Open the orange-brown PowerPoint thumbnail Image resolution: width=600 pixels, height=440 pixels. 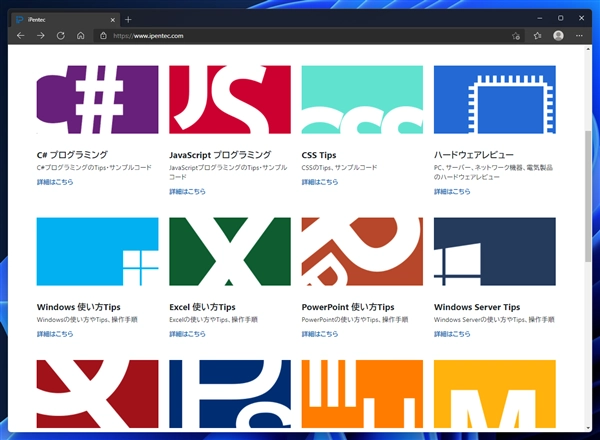[x=362, y=251]
